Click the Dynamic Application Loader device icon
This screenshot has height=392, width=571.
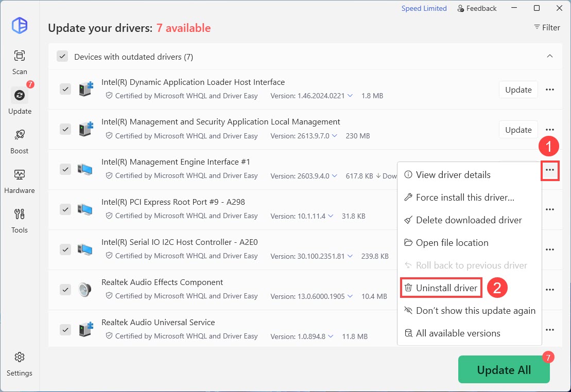click(86, 89)
